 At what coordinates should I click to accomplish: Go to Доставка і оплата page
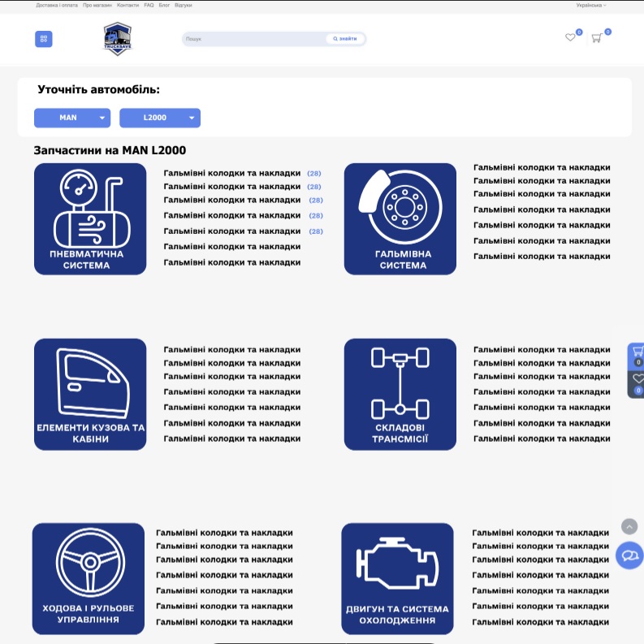(x=56, y=5)
